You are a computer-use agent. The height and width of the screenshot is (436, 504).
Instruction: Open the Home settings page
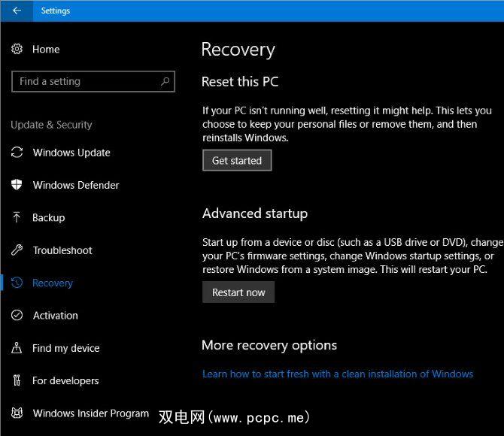click(x=46, y=49)
